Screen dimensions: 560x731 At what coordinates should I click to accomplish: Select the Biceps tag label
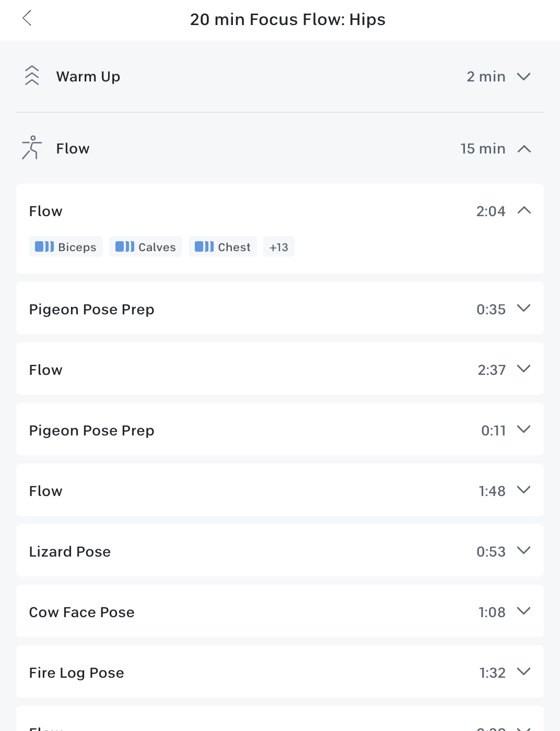pos(77,247)
